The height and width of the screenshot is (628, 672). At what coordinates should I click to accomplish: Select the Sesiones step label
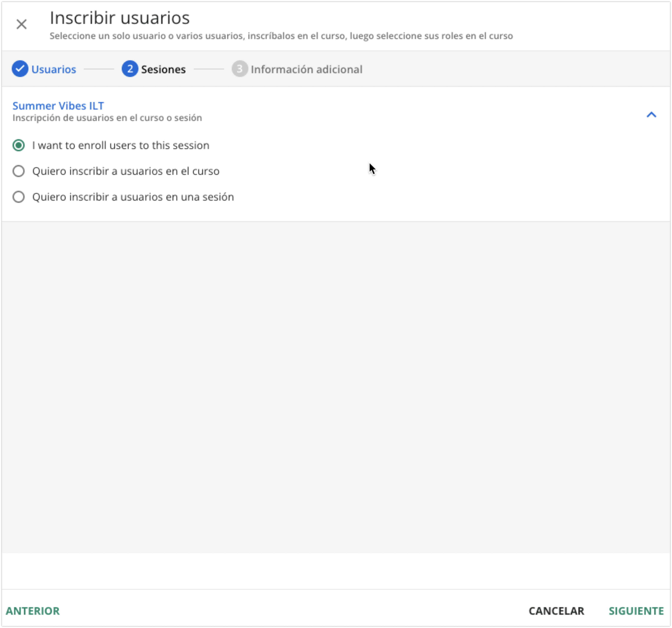(163, 69)
